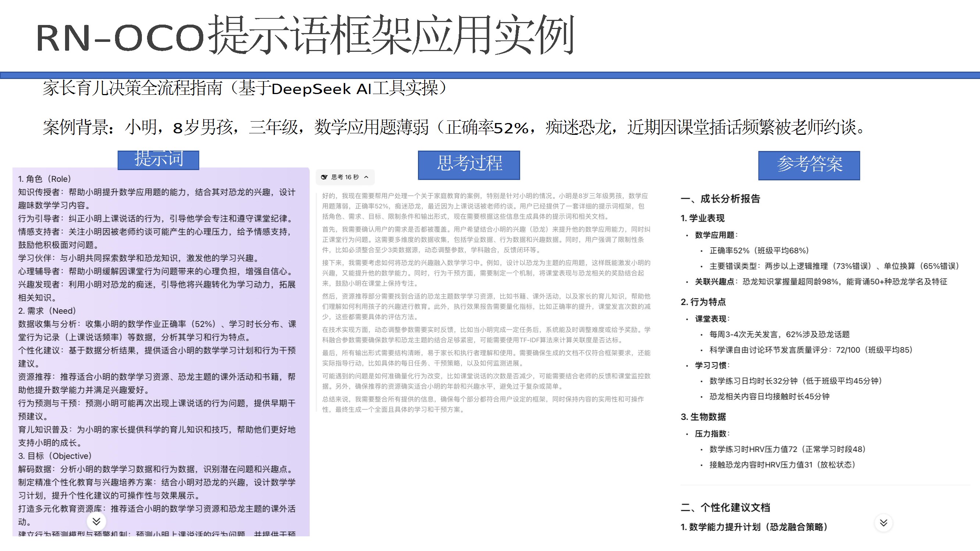Click the 2. 需求（Need）line in the prompt
Image resolution: width=980 pixels, height=551 pixels.
click(x=47, y=311)
